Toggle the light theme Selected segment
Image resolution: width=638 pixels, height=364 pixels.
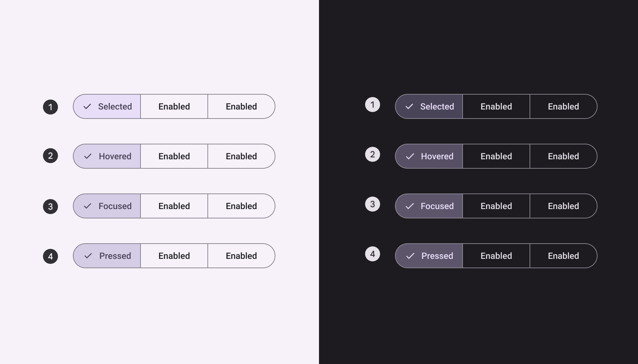pyautogui.click(x=107, y=106)
